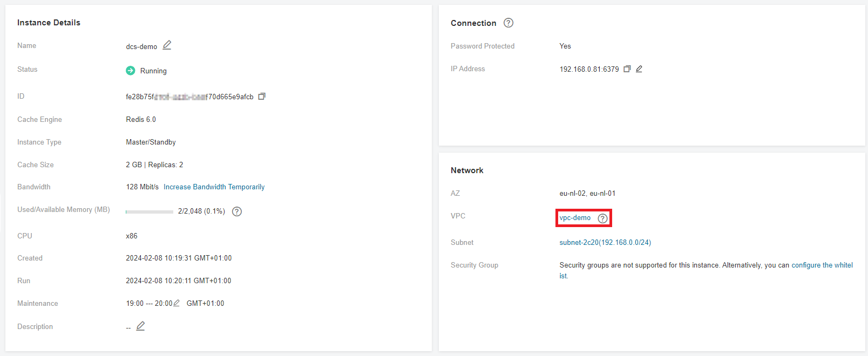The width and height of the screenshot is (868, 356).
Task: Follow the configure the whitelist link
Action: (x=822, y=265)
